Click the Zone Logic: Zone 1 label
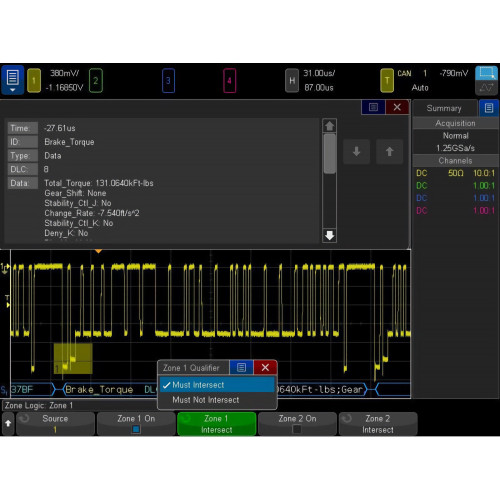Image resolution: width=500 pixels, height=500 pixels. pos(39,405)
